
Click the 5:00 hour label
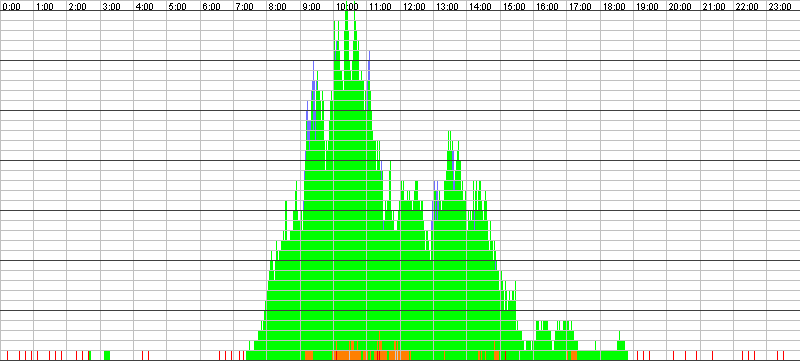click(x=178, y=8)
